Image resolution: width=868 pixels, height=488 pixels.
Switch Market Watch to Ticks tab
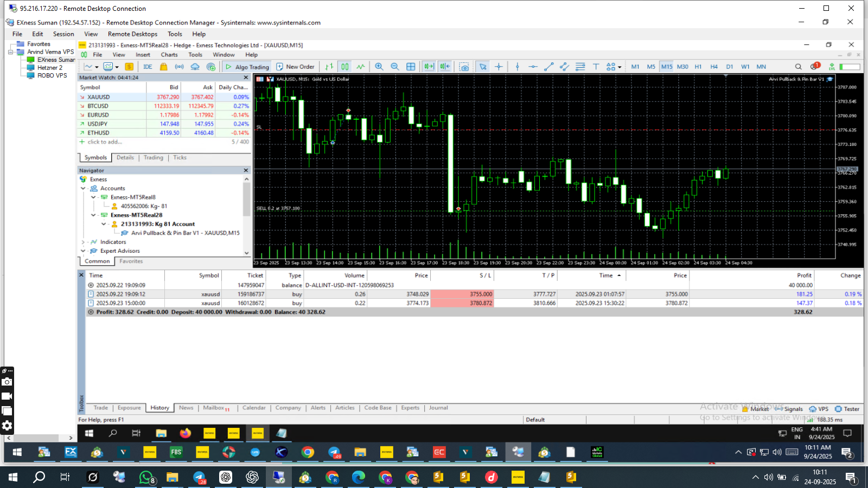point(180,158)
